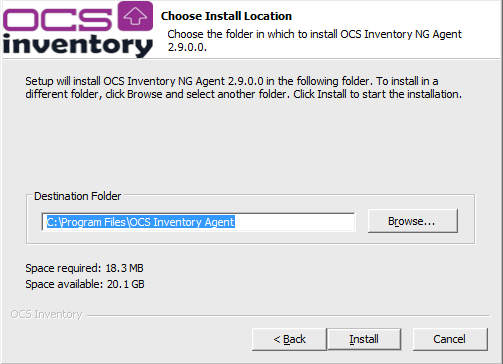The width and height of the screenshot is (503, 364).
Task: Place cursor on 'OCS Inventory Agent' in path
Action: tap(182, 222)
